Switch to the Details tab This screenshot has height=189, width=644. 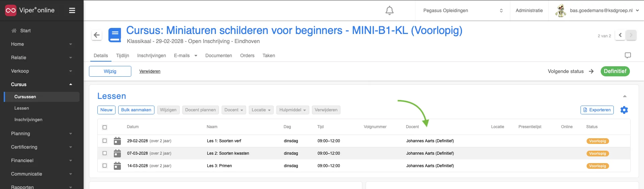[x=101, y=55]
